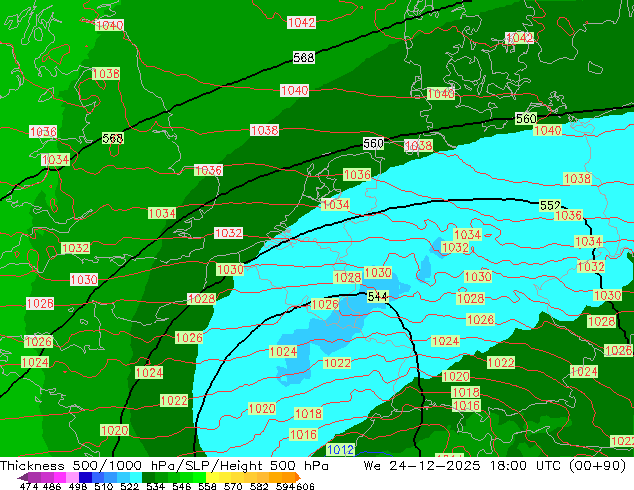Viewport: 634px width, 490px height.
Task: Click the 568 contour label below 1042
Action: pos(304,58)
